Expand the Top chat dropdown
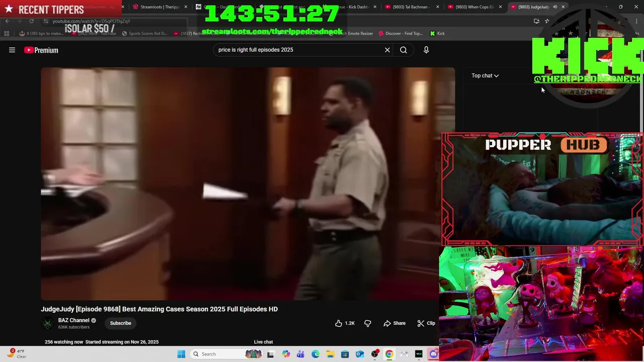Screen dimensions: 644x362 pyautogui.click(x=485, y=75)
